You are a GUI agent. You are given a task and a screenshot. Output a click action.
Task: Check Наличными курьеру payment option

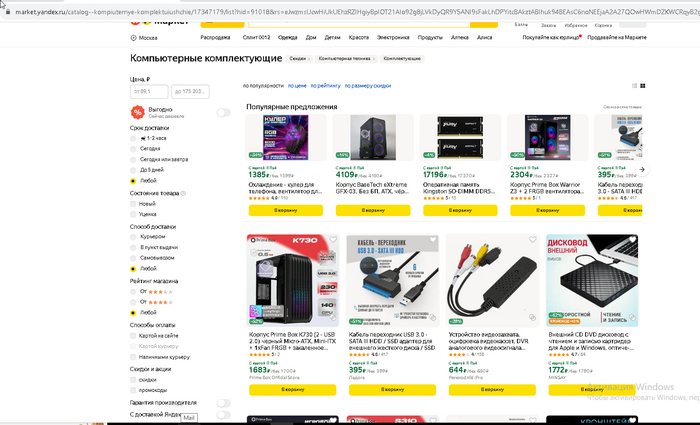point(133,357)
